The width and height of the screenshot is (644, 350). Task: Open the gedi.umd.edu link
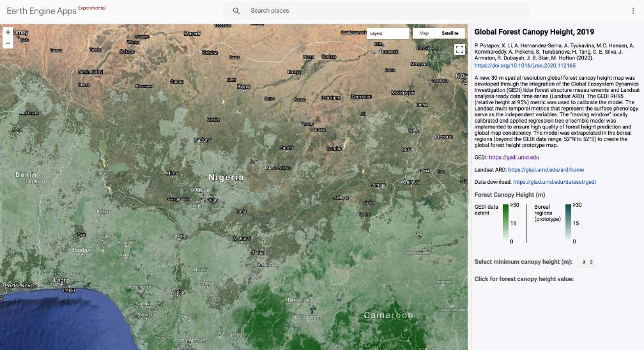click(x=514, y=157)
